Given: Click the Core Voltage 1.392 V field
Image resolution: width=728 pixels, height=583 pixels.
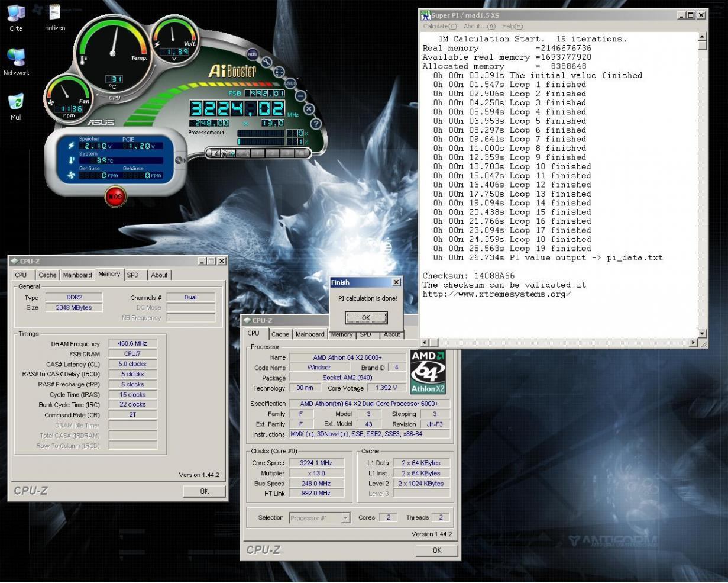Looking at the screenshot, I should click(x=386, y=388).
